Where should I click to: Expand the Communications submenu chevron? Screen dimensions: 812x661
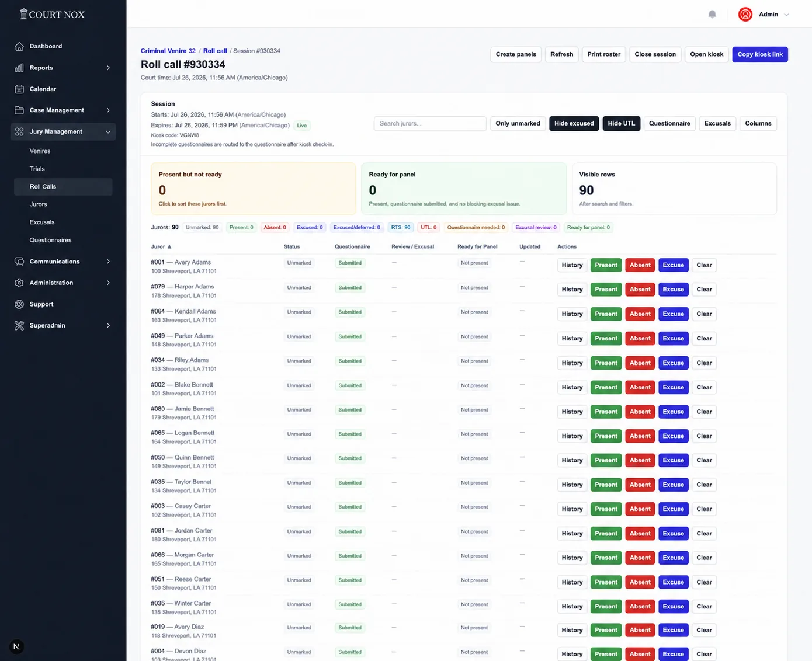coord(108,262)
